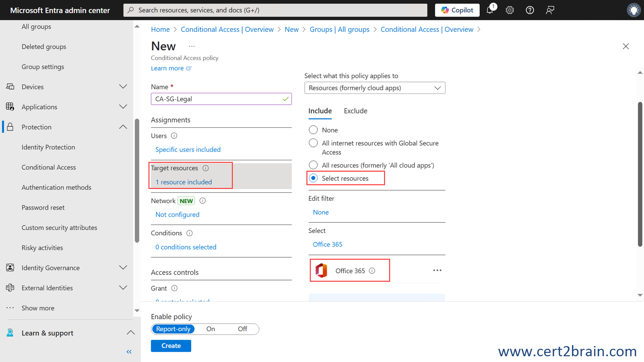Open the portal settings gear icon

click(510, 10)
